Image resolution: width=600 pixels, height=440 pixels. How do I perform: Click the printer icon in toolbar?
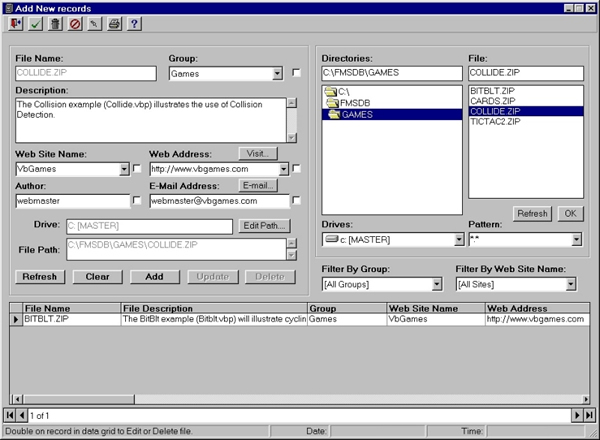click(113, 23)
